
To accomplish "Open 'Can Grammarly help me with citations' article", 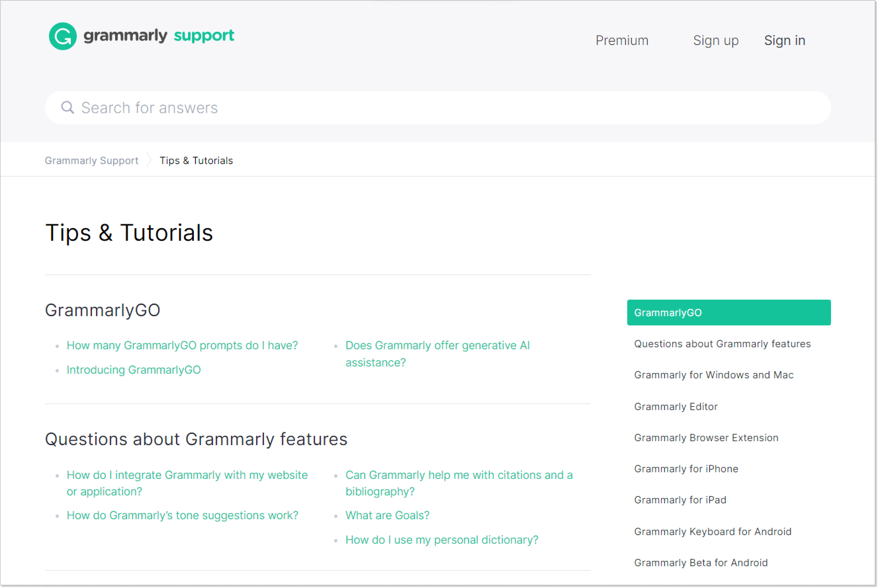I will click(x=459, y=483).
